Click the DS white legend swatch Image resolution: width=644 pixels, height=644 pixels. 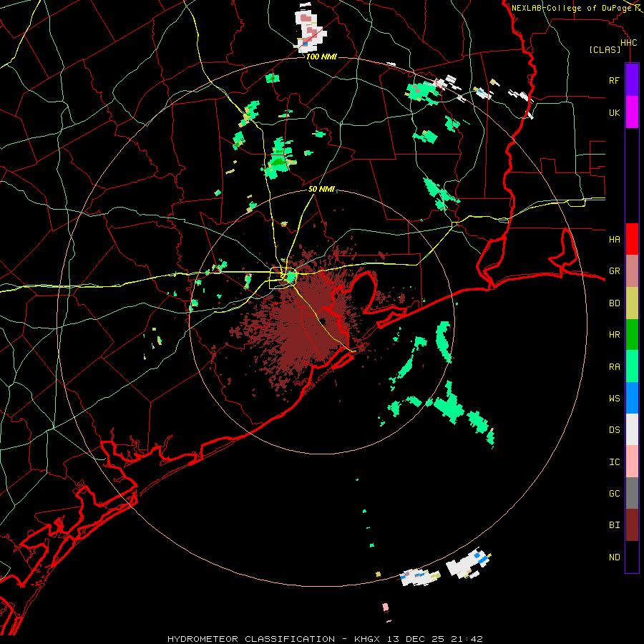point(632,429)
